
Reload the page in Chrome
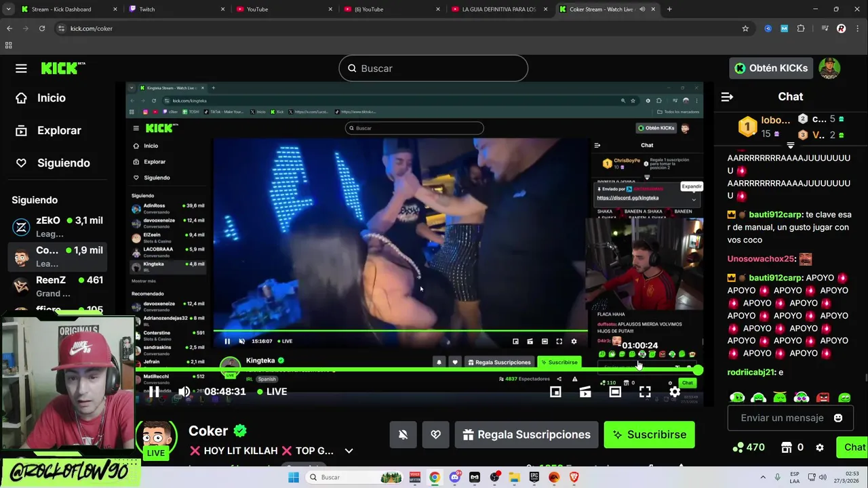coord(42,28)
